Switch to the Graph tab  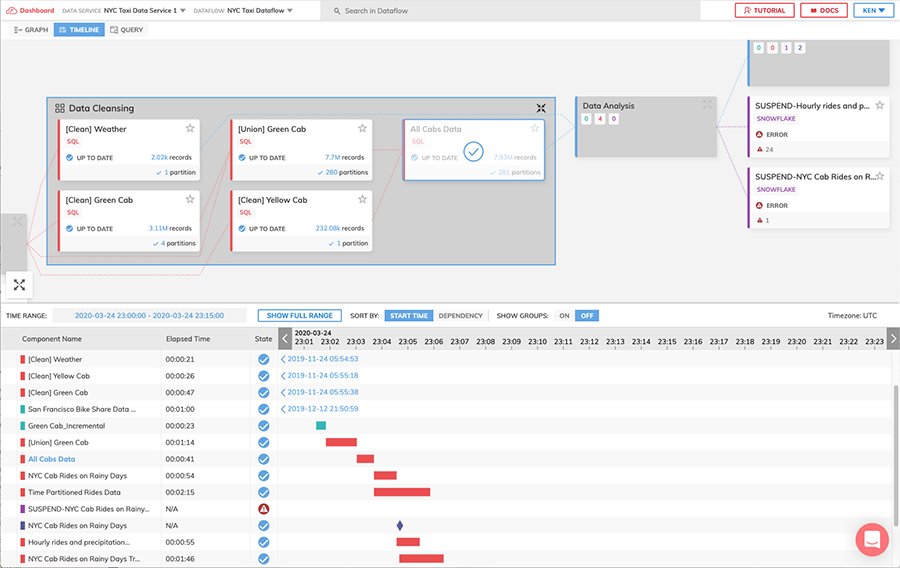click(31, 30)
